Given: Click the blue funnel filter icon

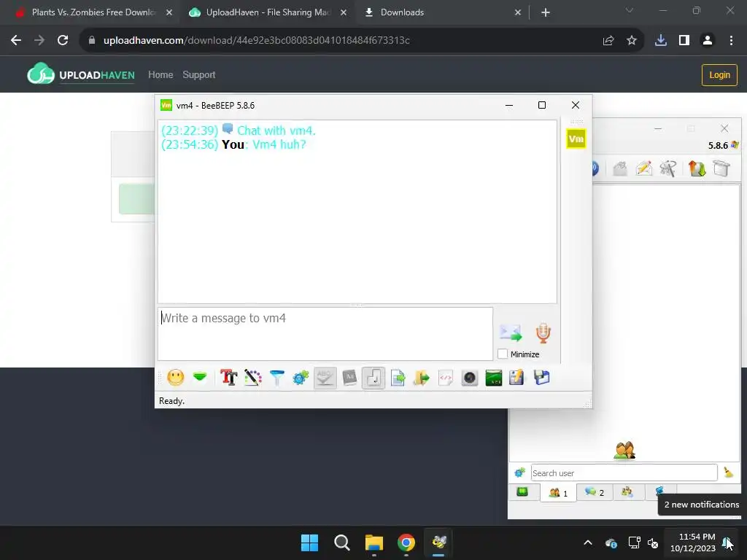Looking at the screenshot, I should tap(276, 378).
